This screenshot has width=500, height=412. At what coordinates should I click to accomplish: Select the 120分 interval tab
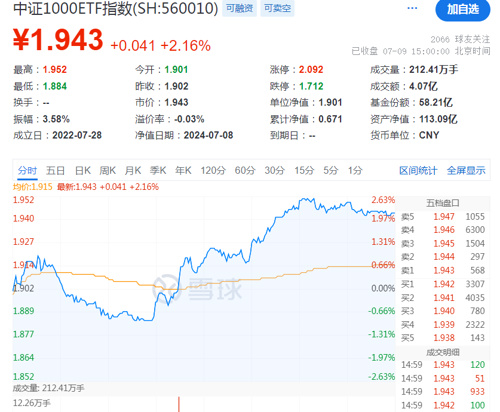pos(213,171)
